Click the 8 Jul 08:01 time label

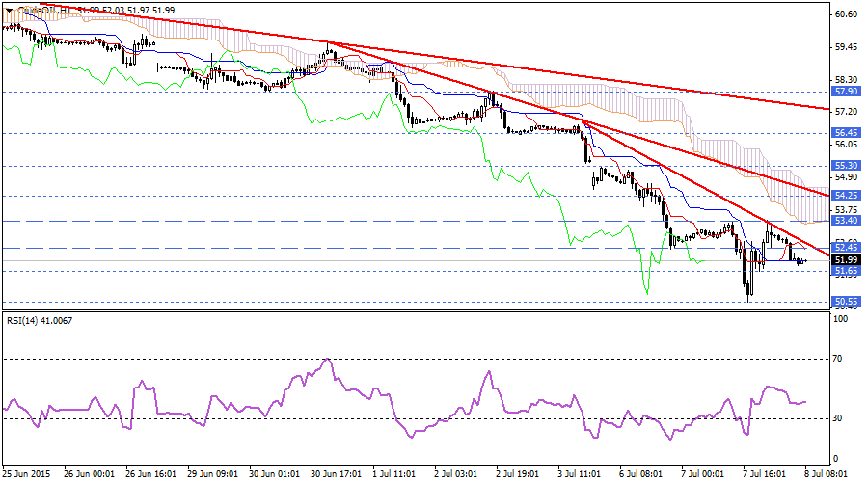tap(825, 473)
